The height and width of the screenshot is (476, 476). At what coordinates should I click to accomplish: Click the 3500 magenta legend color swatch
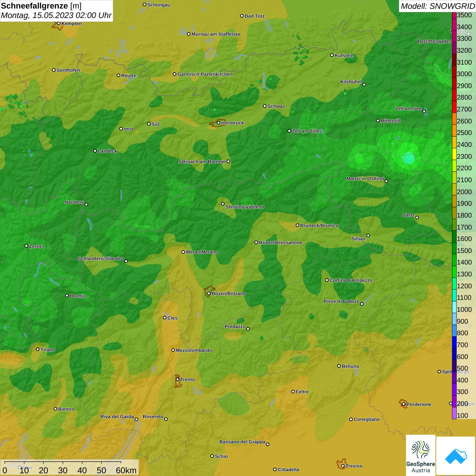tap(454, 15)
